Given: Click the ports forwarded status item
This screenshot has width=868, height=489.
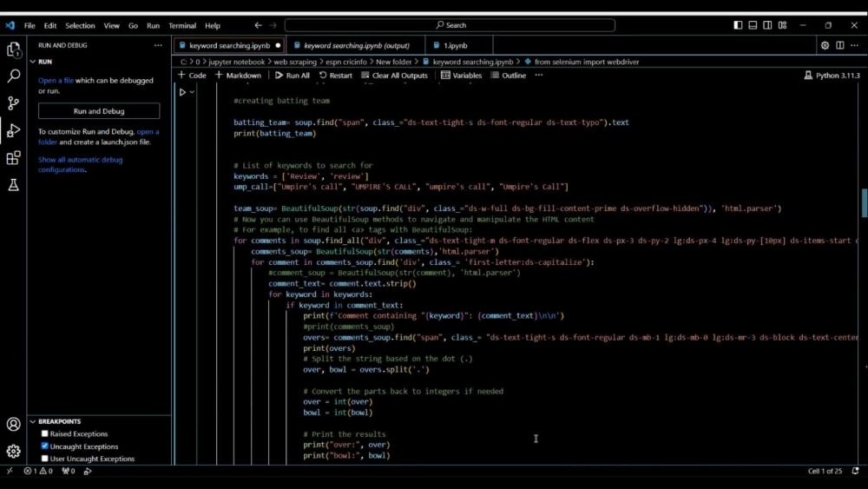Looking at the screenshot, I should [x=69, y=472].
